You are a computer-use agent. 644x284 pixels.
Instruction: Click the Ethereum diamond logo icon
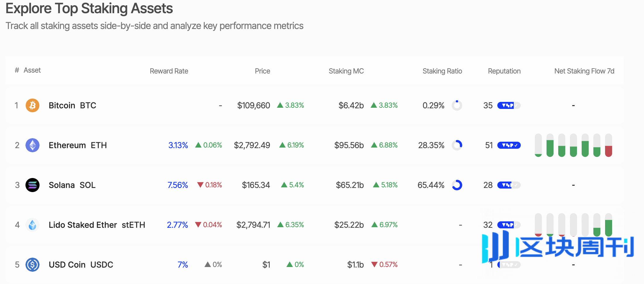[x=32, y=145]
